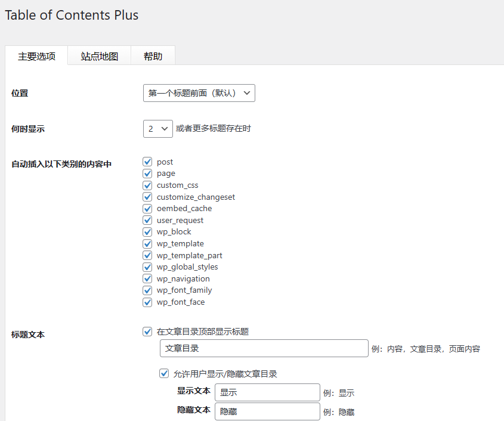The image size is (504, 421).
Task: Uncheck the page checkbox
Action: (x=147, y=174)
